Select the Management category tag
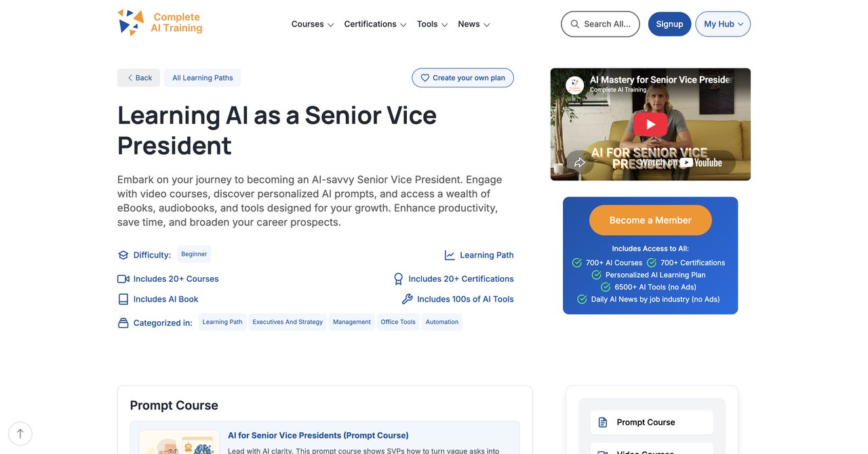868x454 pixels. click(x=352, y=322)
